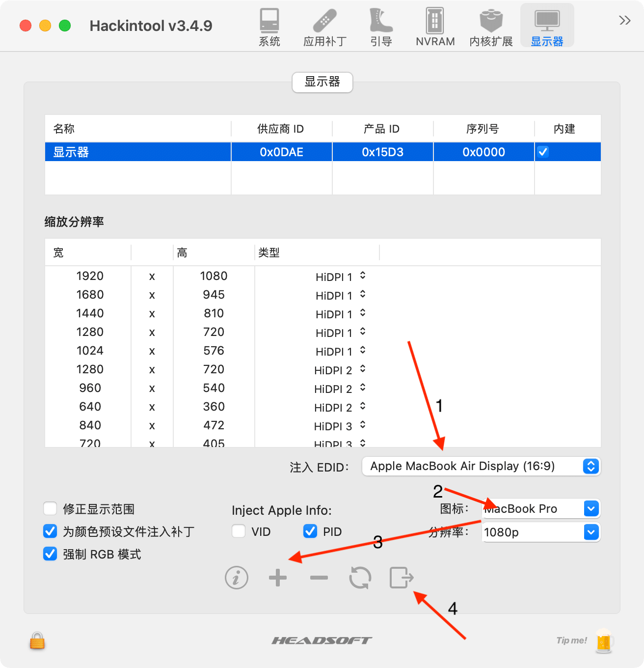Select width value 1920
This screenshot has width=644, height=668.
click(x=90, y=276)
